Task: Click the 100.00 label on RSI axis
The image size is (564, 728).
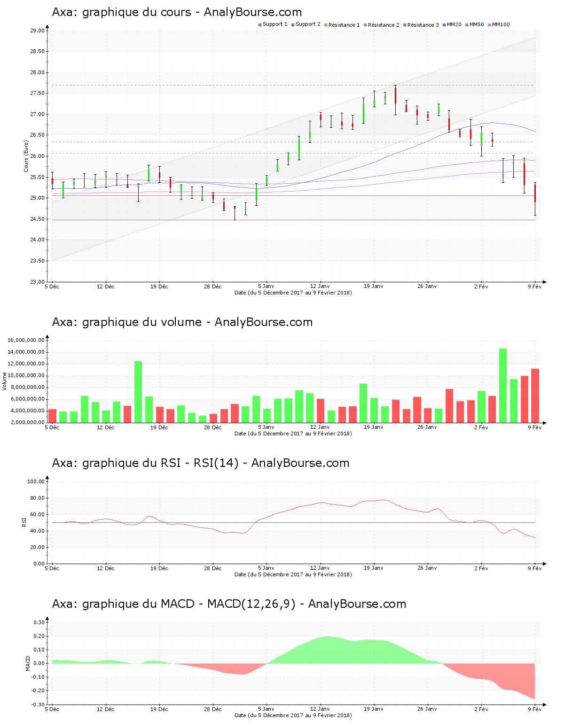Action: coord(36,481)
